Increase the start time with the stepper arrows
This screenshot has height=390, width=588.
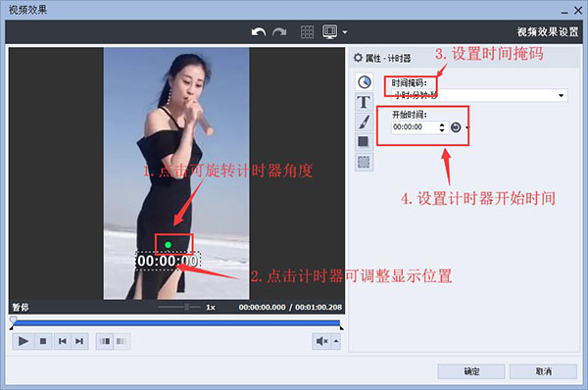[x=442, y=124]
